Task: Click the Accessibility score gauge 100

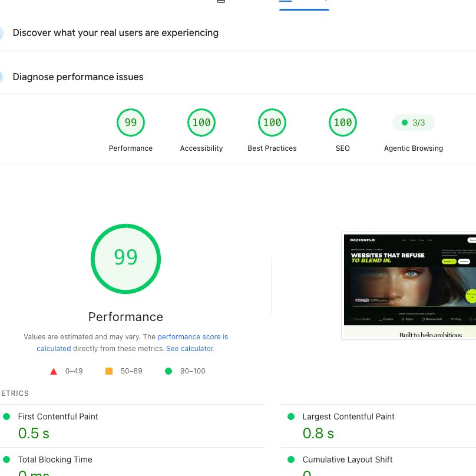Action: [201, 123]
